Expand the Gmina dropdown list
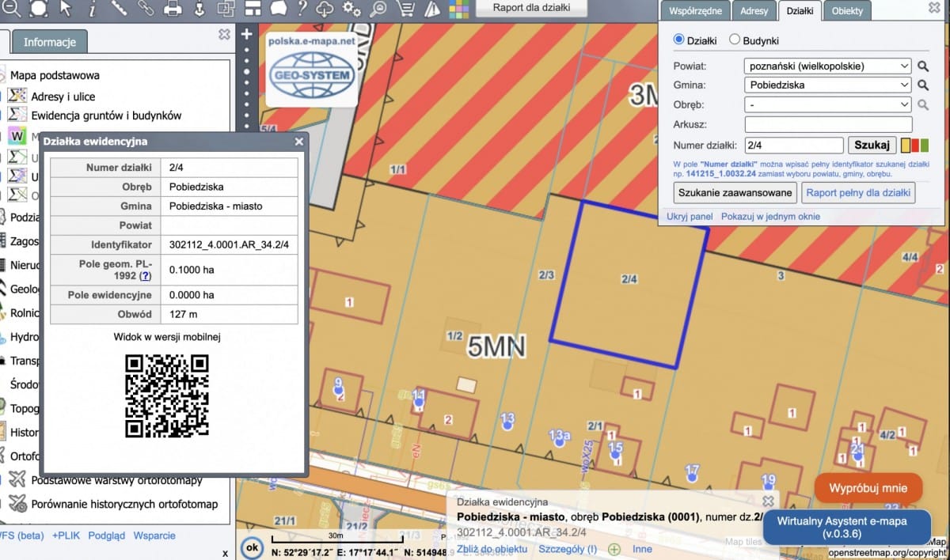 (x=828, y=85)
